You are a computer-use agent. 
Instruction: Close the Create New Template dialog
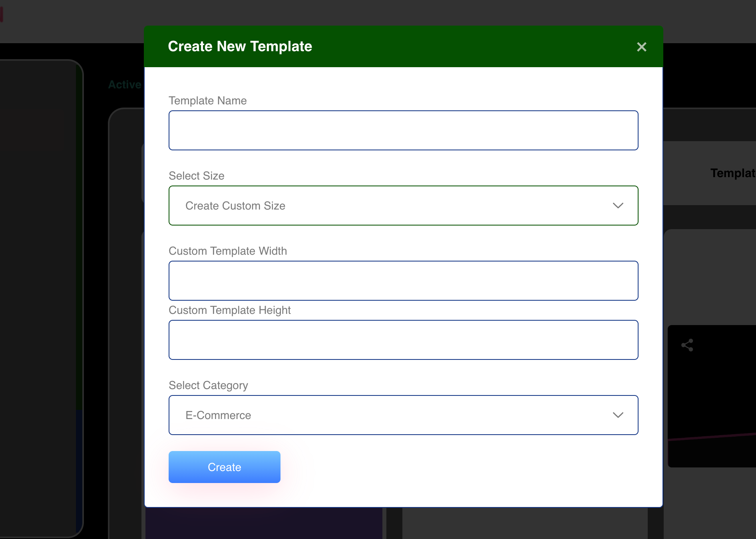point(641,47)
